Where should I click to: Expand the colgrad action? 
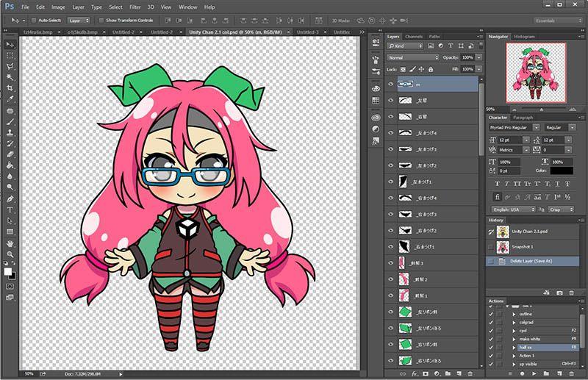click(x=514, y=322)
